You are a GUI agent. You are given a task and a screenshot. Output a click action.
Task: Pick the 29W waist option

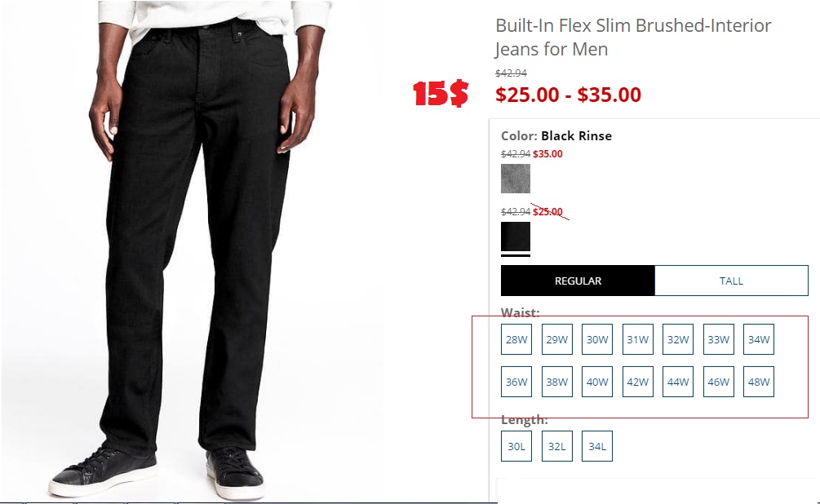click(x=557, y=339)
